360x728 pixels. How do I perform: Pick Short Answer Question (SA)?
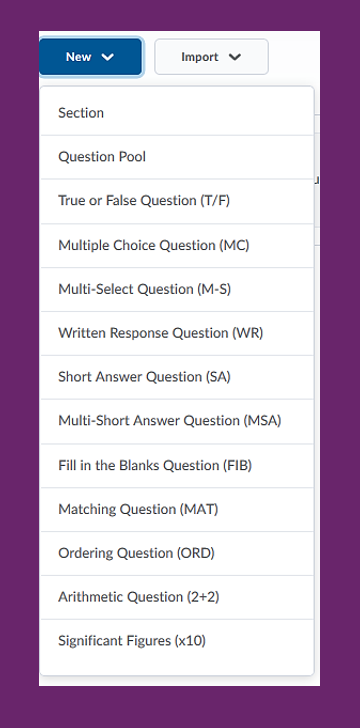tap(177, 377)
